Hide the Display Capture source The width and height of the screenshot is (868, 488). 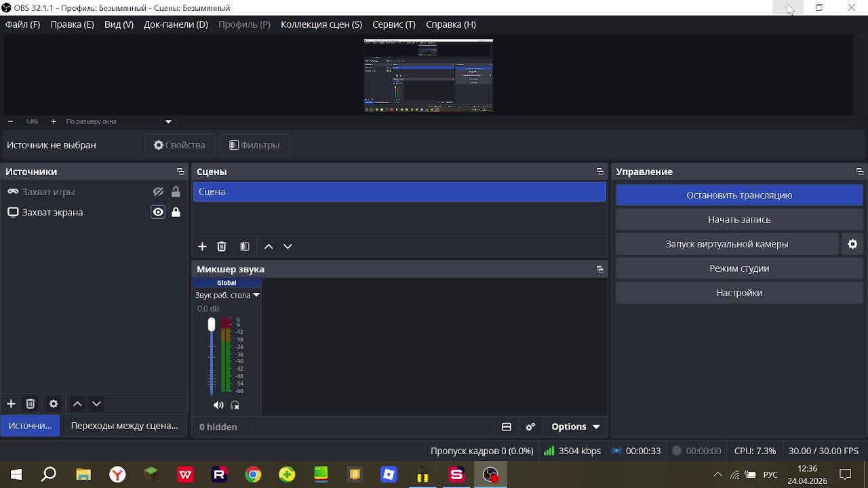pyautogui.click(x=158, y=212)
